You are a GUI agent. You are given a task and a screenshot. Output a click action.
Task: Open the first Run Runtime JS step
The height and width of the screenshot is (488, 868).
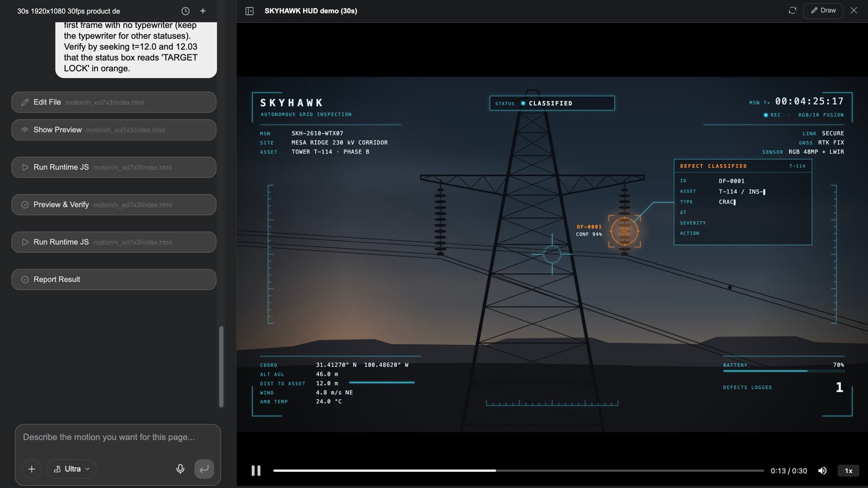(x=114, y=167)
